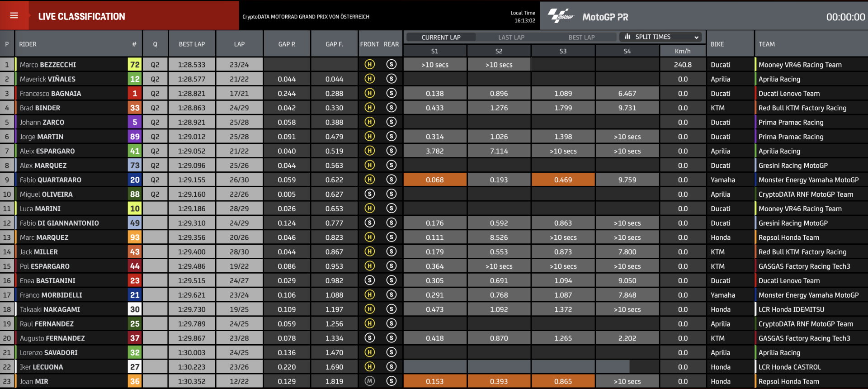Click Mir's gap to first 1.819
This screenshot has width=868, height=389.
(x=334, y=381)
